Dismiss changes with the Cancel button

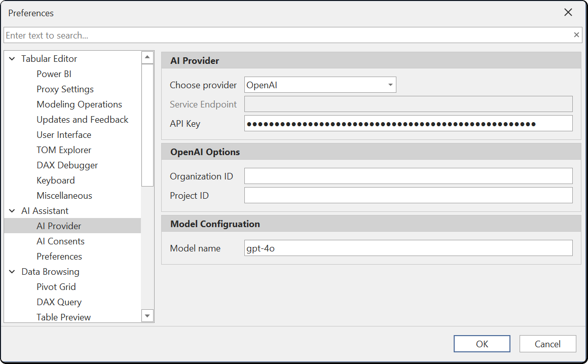point(547,343)
